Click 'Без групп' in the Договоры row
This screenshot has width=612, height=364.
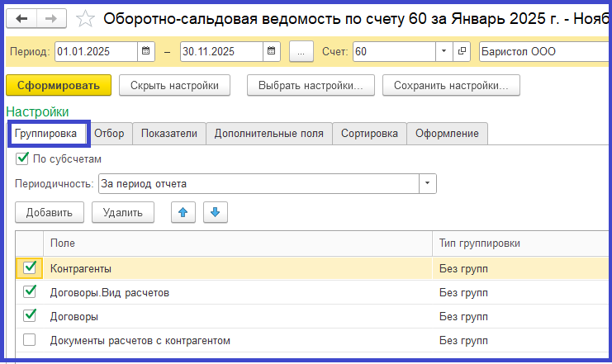[x=463, y=316]
